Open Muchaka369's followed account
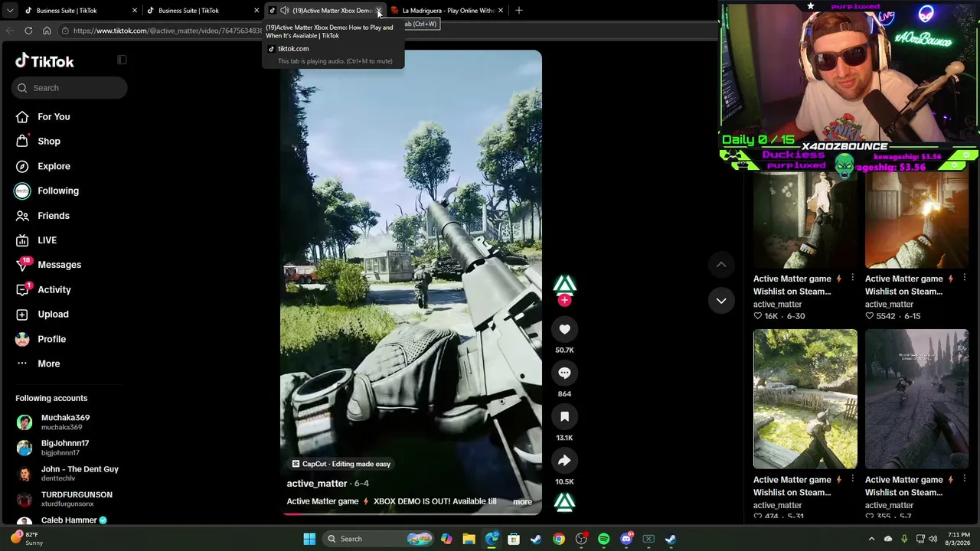980x551 pixels. pyautogui.click(x=69, y=422)
